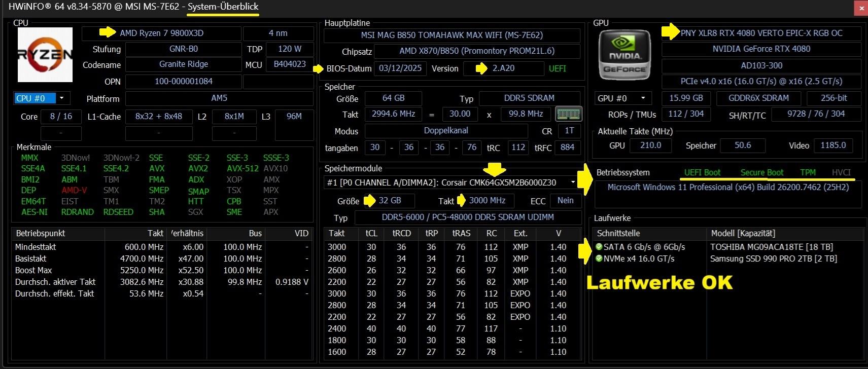Screen dimensions: 868x369
Task: Click the 120 W TDP value
Action: click(x=290, y=49)
